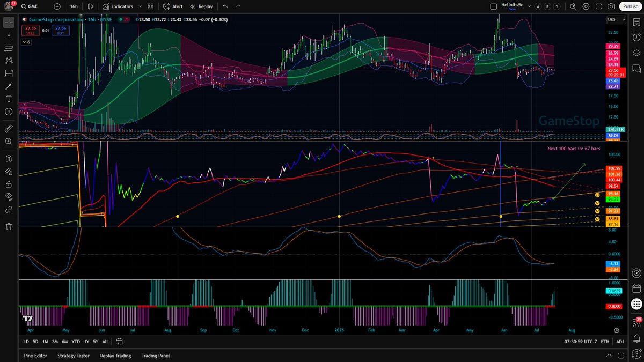Toggle magnet mode

point(9,159)
